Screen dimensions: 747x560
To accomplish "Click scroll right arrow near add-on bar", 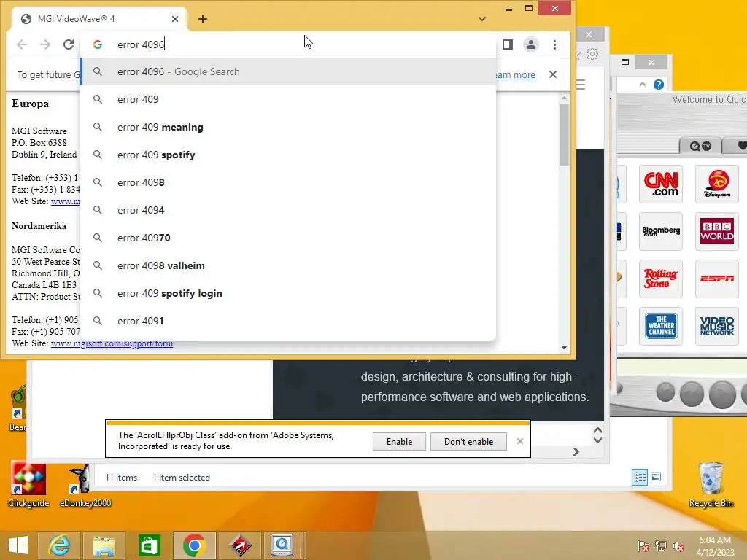I will 576,451.
